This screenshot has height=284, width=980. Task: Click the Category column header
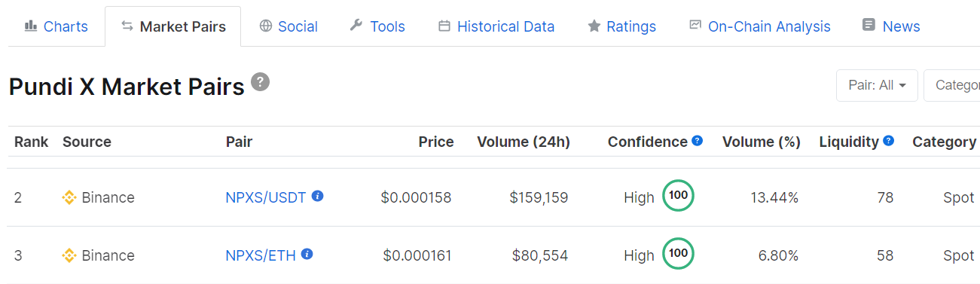tap(944, 142)
